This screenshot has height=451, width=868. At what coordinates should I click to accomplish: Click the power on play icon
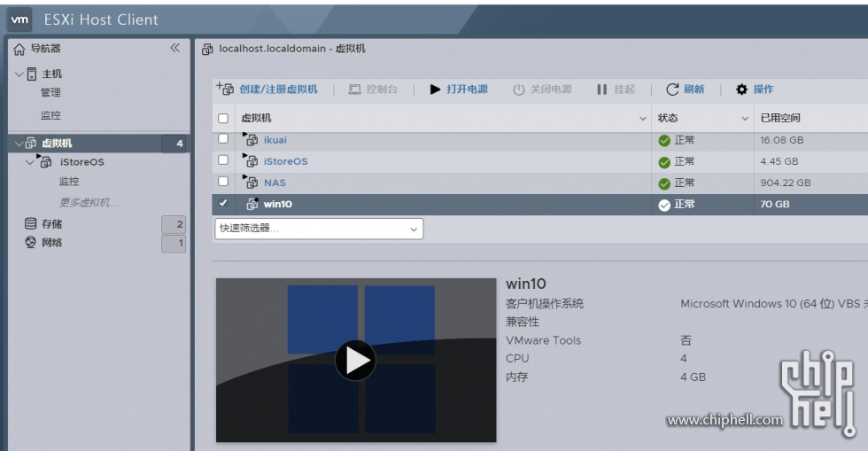click(x=435, y=89)
